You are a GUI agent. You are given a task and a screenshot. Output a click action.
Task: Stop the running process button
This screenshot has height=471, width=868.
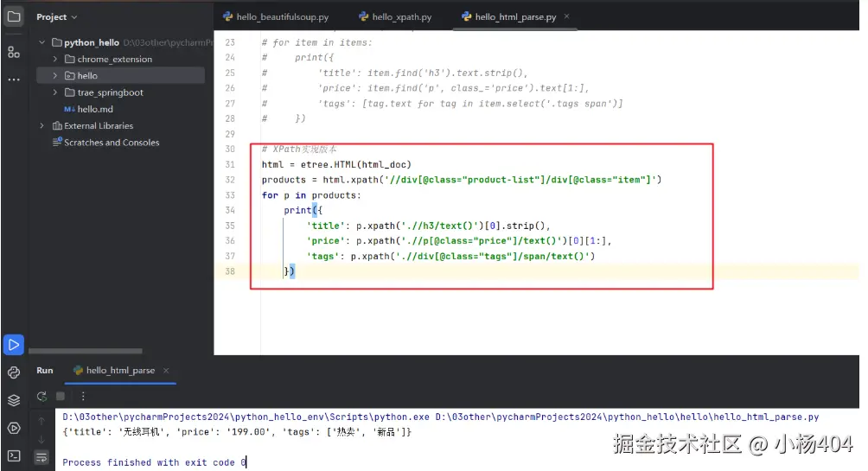pyautogui.click(x=61, y=397)
